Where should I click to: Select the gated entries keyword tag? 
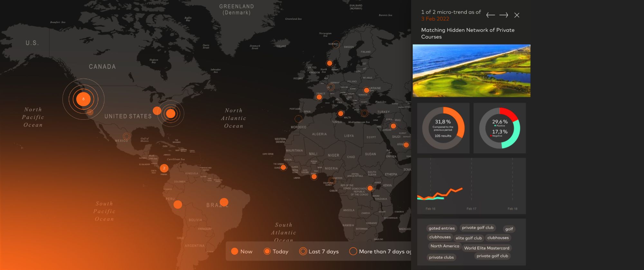[441, 228]
